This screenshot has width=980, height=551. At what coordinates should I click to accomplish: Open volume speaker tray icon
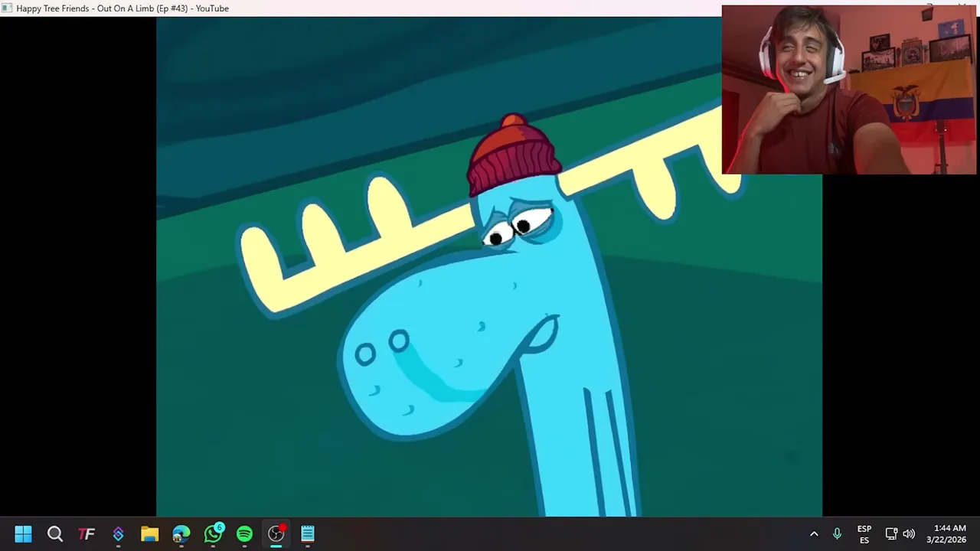click(909, 533)
